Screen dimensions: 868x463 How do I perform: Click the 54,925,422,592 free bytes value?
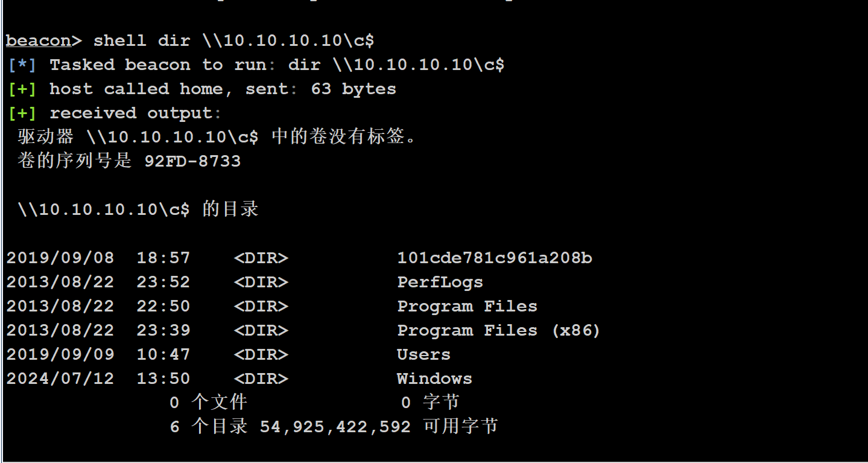(335, 427)
